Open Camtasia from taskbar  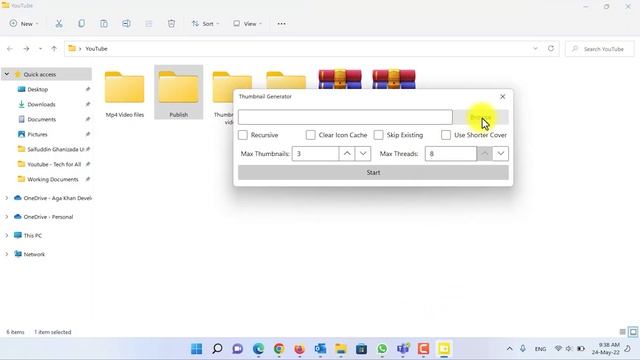click(x=423, y=349)
